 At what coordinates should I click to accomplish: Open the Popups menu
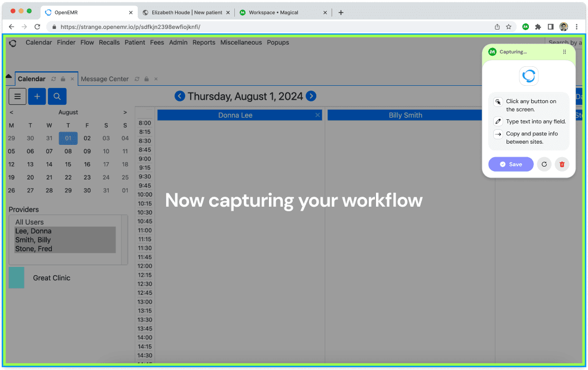[278, 42]
